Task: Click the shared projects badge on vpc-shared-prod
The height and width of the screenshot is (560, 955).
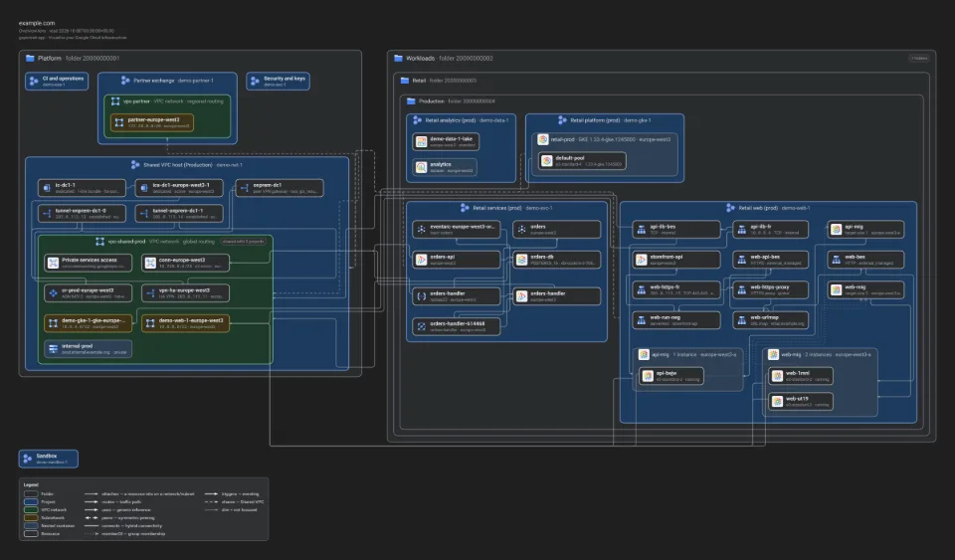Action: pyautogui.click(x=244, y=242)
